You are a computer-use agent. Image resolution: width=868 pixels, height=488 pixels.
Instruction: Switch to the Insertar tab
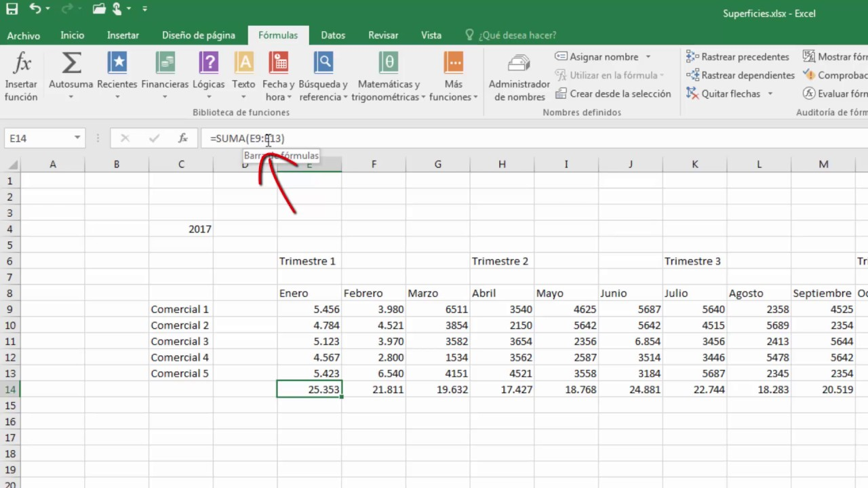tap(123, 35)
